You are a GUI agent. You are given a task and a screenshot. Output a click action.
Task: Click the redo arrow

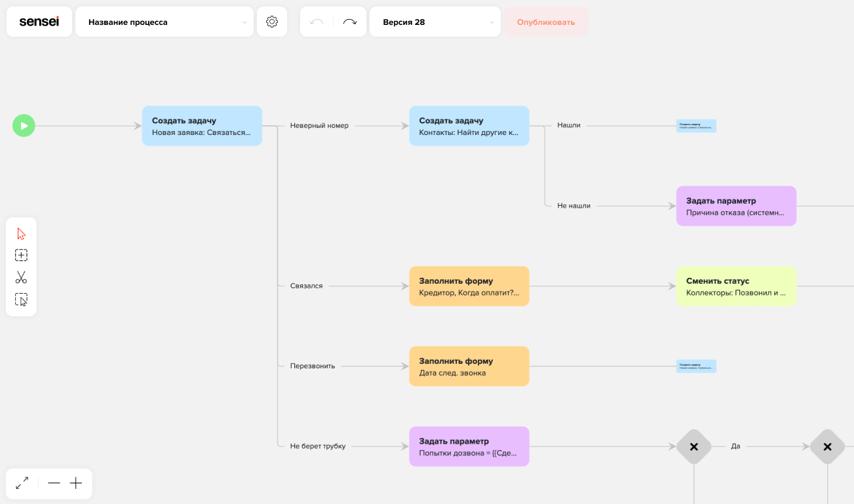[x=350, y=22]
